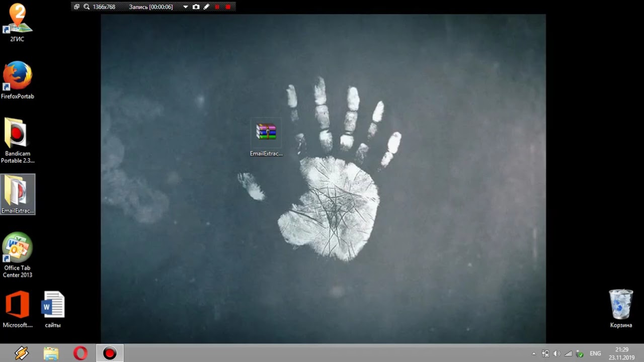
Task: Switch to Bandicam in the taskbar
Action: pos(109,353)
